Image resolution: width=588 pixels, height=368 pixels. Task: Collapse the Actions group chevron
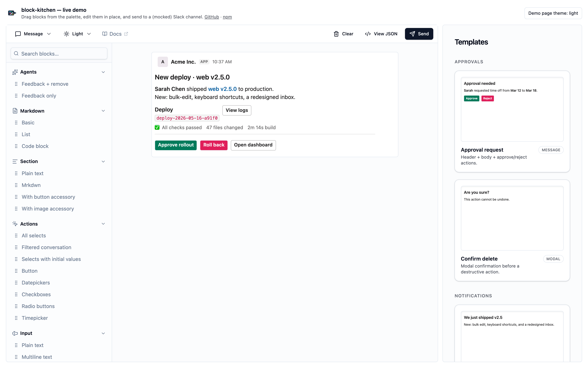103,224
